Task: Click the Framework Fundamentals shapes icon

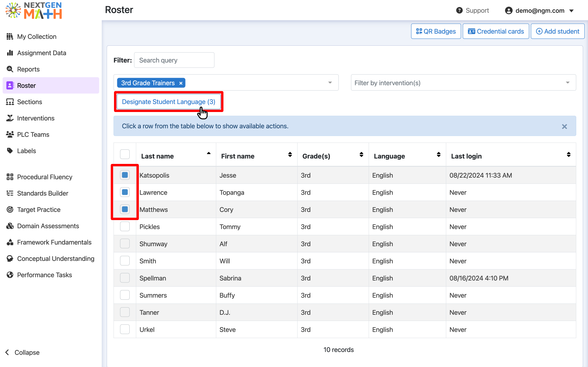Action: [x=10, y=242]
